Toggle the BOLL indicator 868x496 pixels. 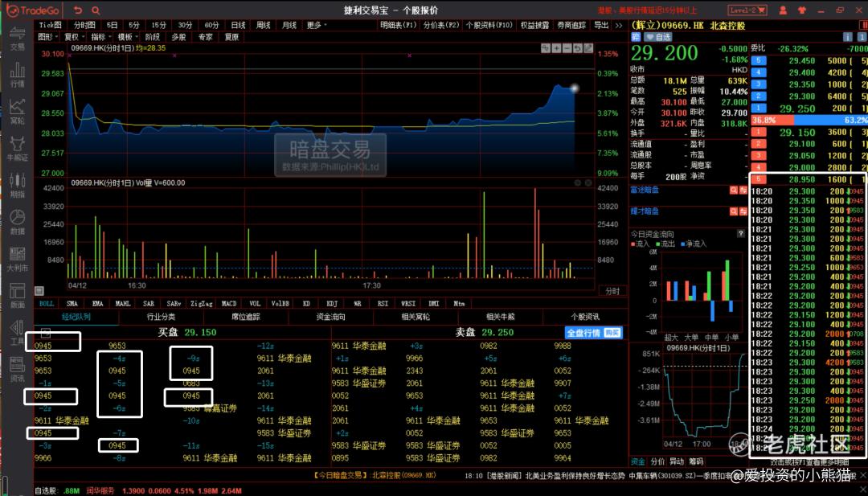(x=47, y=303)
